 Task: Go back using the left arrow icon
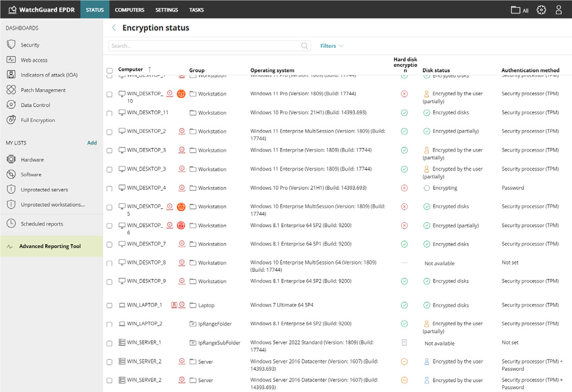point(114,28)
